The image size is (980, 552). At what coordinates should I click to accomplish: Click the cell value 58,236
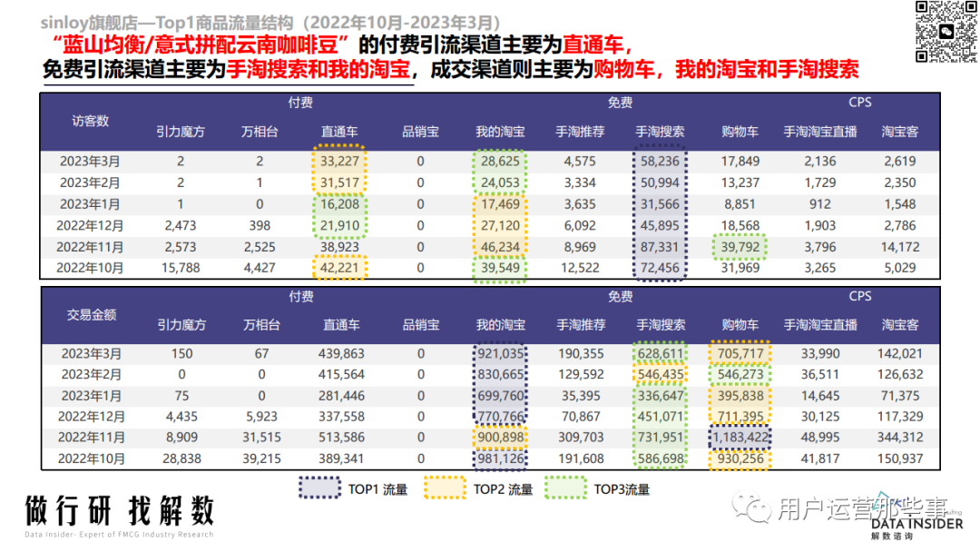[660, 162]
